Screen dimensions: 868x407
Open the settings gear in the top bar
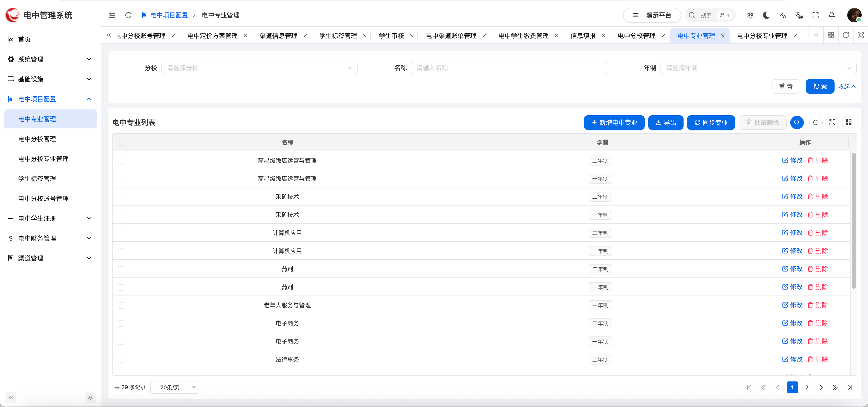(x=750, y=15)
